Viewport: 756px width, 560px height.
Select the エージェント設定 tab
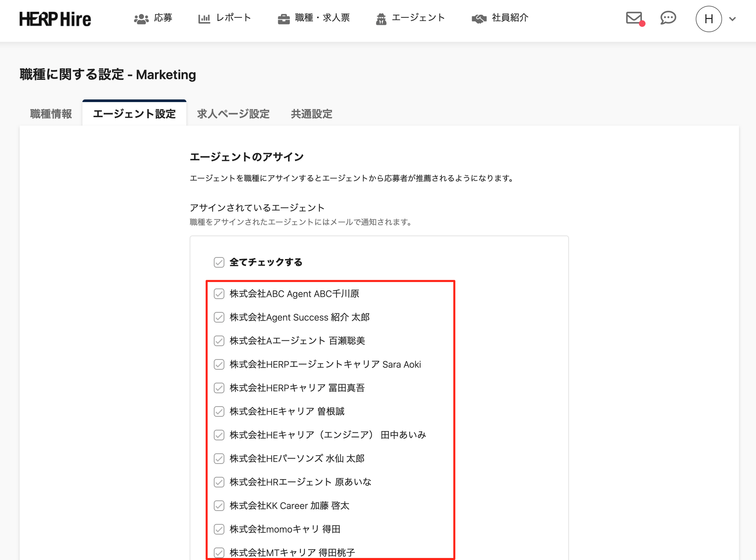[134, 113]
